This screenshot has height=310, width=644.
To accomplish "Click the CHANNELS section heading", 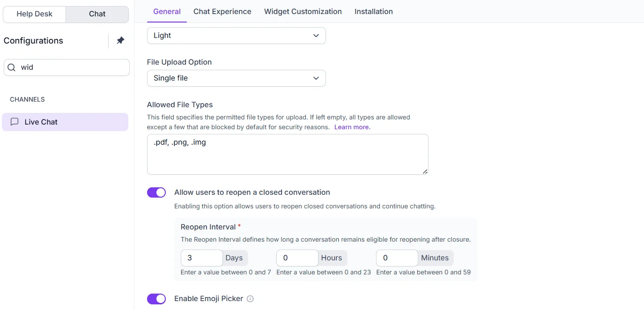I will click(27, 99).
